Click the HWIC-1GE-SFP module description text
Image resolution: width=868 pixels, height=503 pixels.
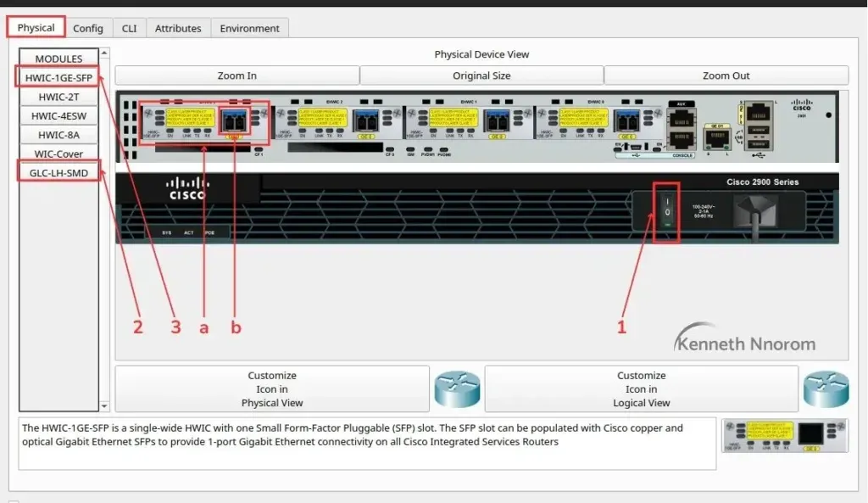click(x=352, y=435)
